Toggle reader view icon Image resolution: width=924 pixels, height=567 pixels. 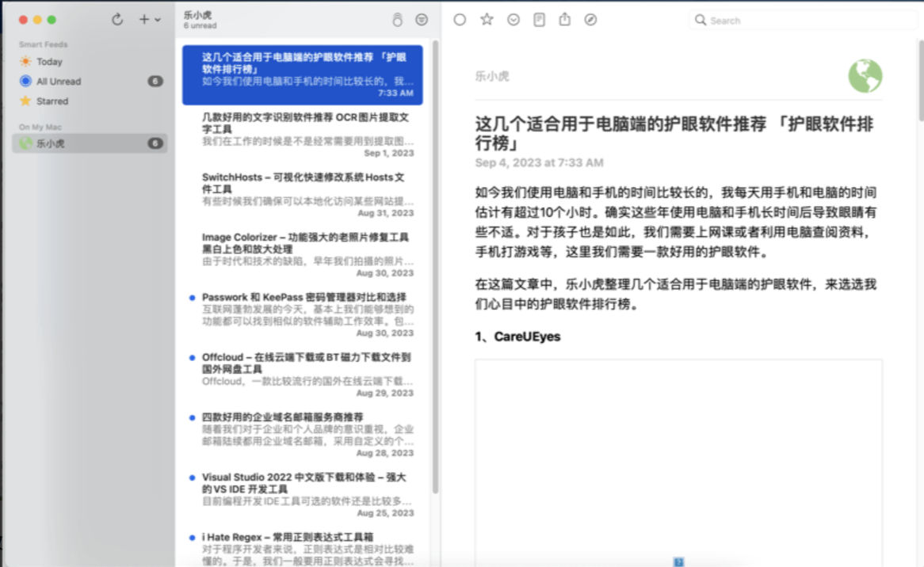point(539,20)
